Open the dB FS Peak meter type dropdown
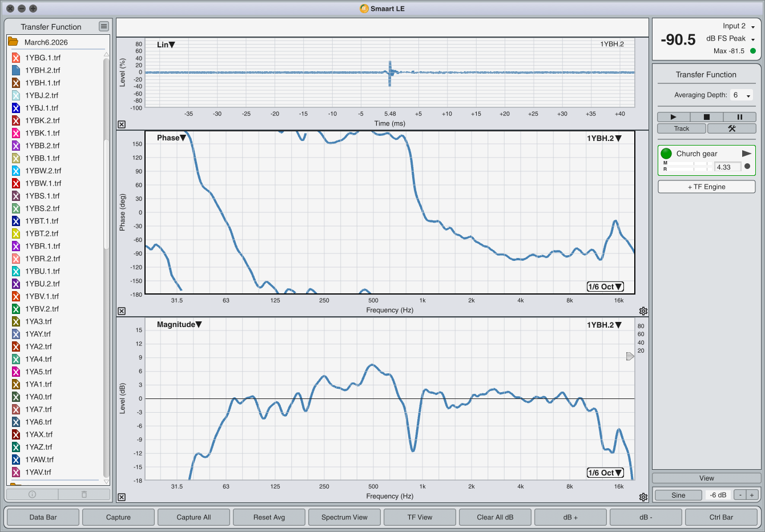Image resolution: width=765 pixels, height=532 pixels. point(731,39)
